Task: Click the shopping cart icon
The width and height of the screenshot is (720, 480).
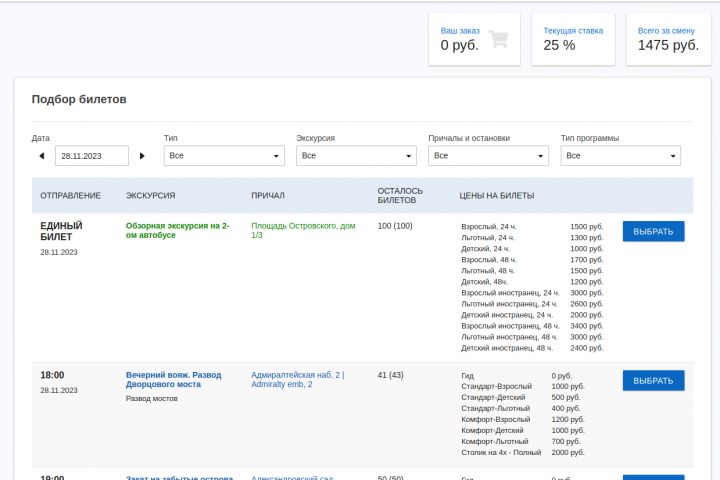Action: [x=498, y=39]
